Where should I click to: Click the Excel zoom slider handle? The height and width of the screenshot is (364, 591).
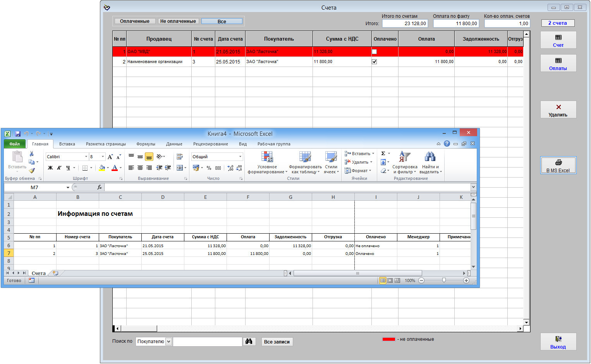coord(444,280)
